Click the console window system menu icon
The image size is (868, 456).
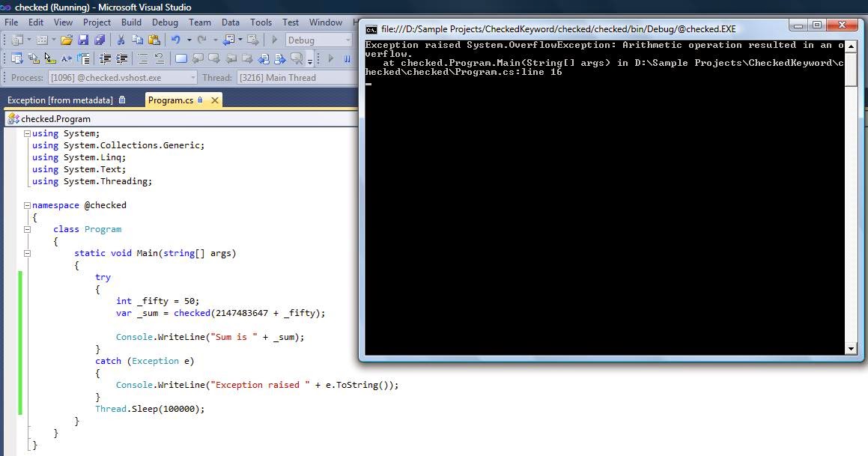coord(371,29)
